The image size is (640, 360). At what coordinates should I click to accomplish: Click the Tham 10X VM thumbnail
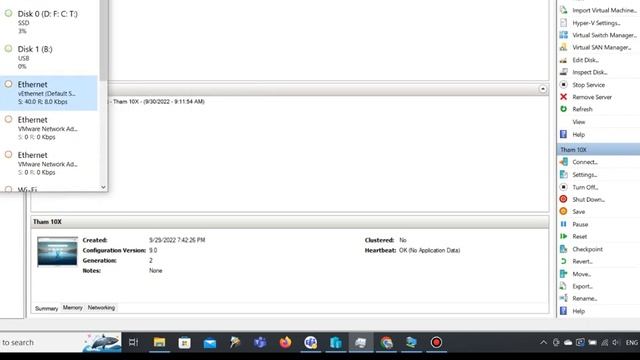pyautogui.click(x=57, y=251)
